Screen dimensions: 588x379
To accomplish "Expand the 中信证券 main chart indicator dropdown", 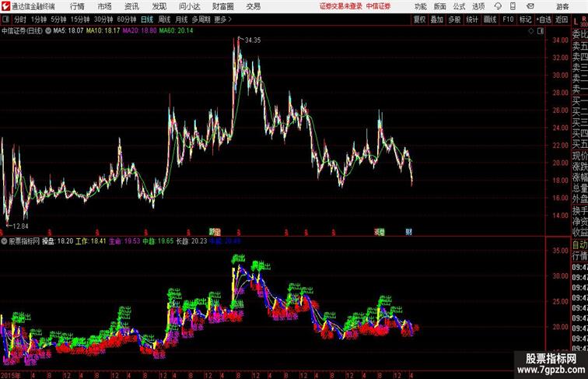I will click(47, 31).
